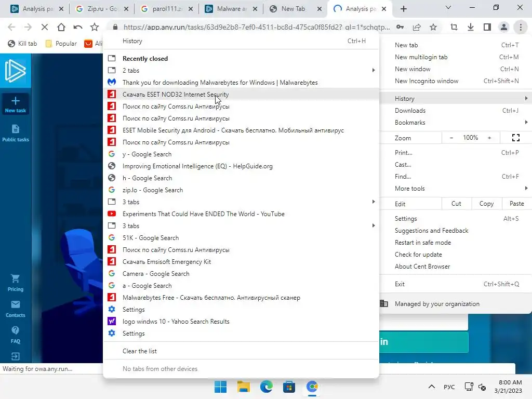Viewport: 532px width, 399px height.
Task: Click the Home toolbar icon
Action: tap(61, 27)
